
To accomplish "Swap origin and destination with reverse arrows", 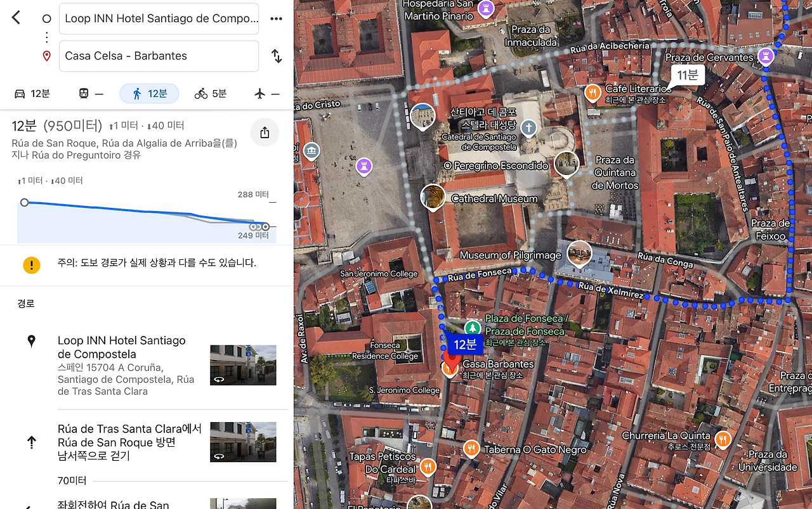I will coord(277,56).
